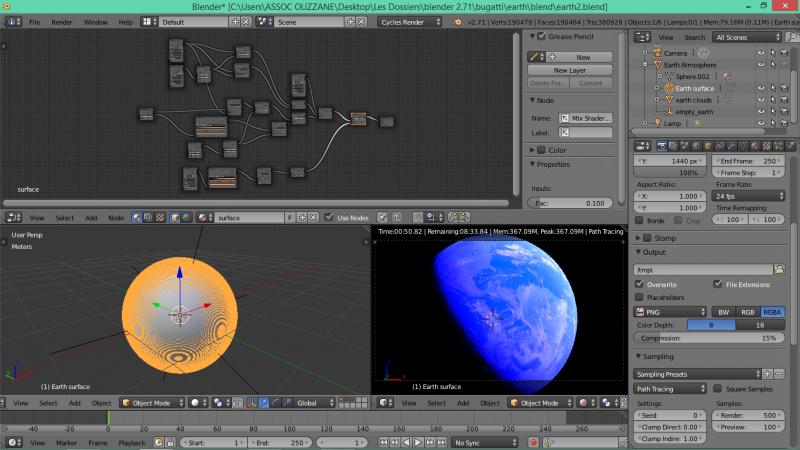Toggle Camera restrict-select arrow icon
The height and width of the screenshot is (450, 800).
774,52
